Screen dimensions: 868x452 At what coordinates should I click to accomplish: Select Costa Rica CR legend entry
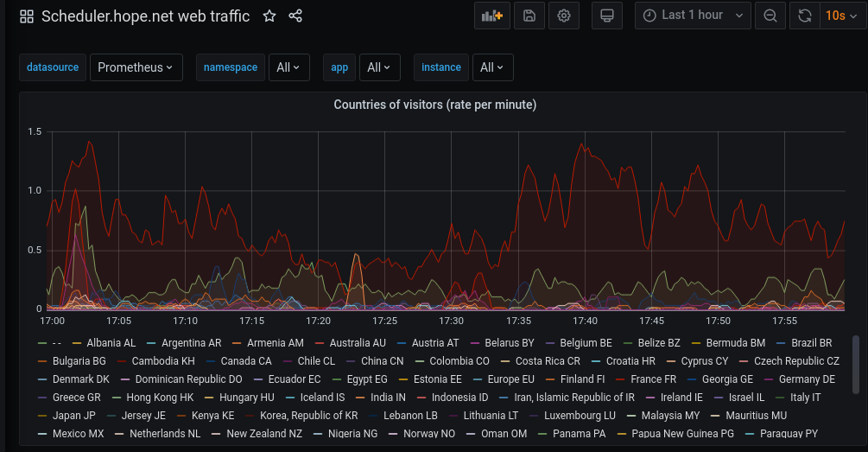pos(548,362)
